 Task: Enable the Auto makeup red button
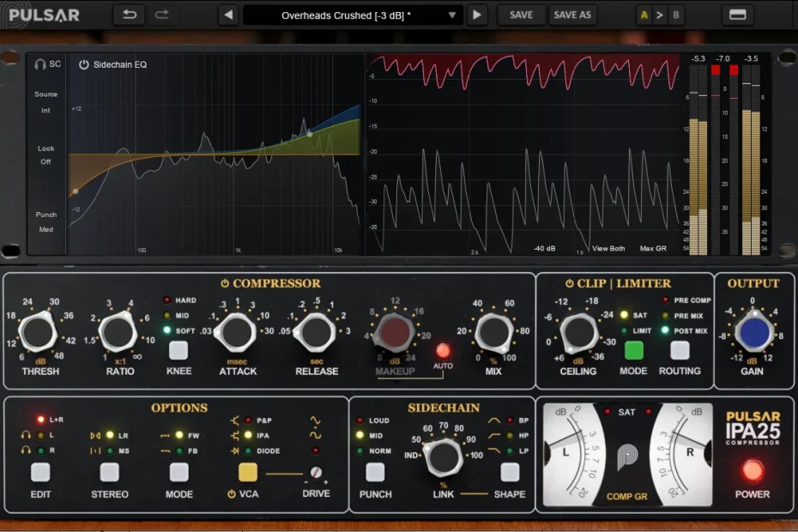tap(443, 350)
